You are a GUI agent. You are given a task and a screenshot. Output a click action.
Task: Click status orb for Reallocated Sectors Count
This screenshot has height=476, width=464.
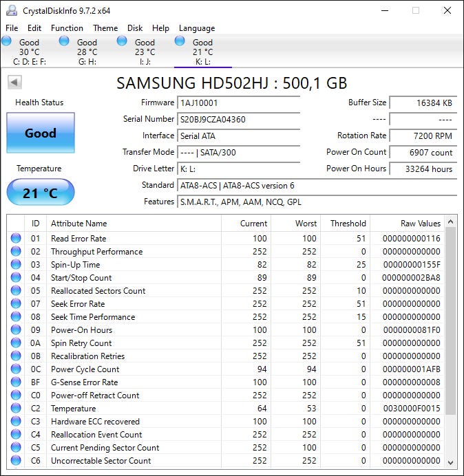click(16, 291)
